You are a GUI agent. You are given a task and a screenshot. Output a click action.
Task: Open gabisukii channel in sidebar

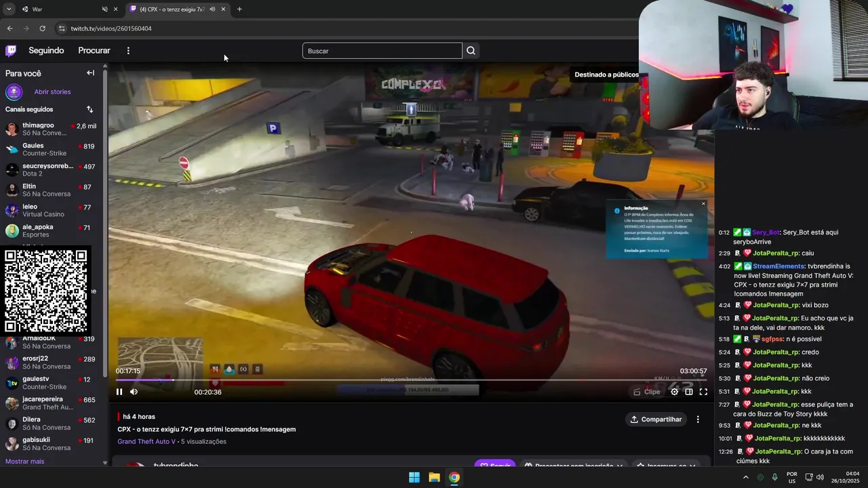52,444
